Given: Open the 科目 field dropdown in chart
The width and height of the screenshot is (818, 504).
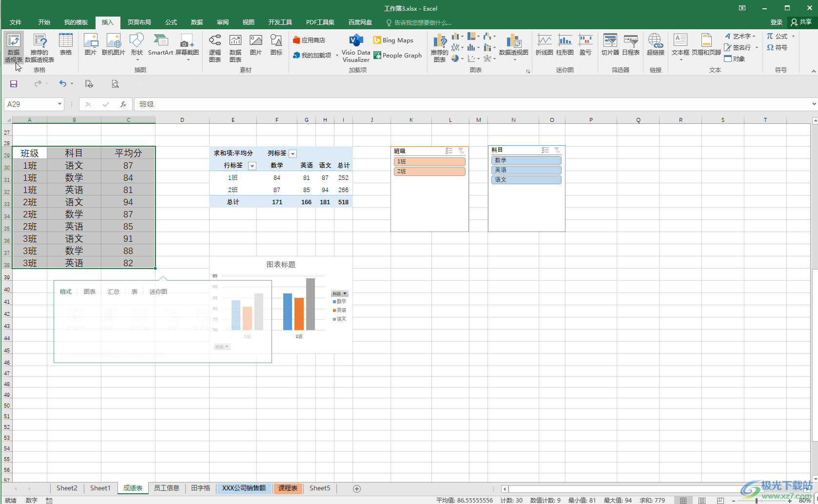Looking at the screenshot, I should pos(340,293).
